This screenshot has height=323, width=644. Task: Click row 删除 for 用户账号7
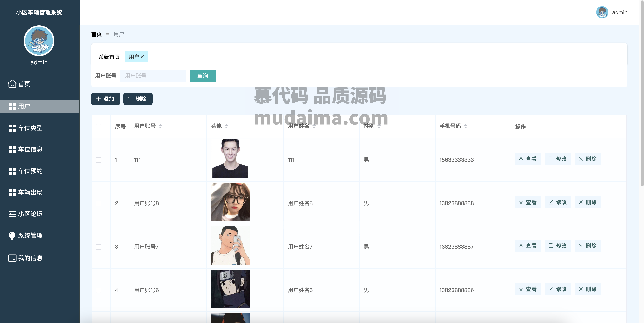[588, 246]
